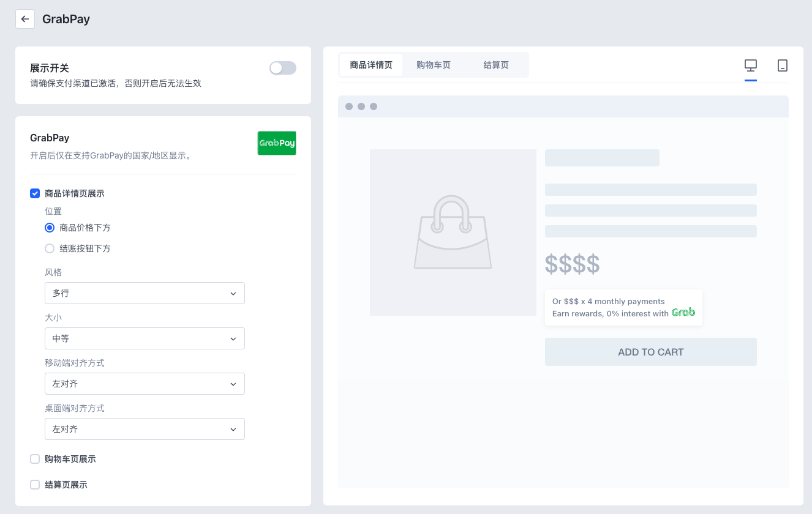Select 结账按钮下方 radio option

50,248
